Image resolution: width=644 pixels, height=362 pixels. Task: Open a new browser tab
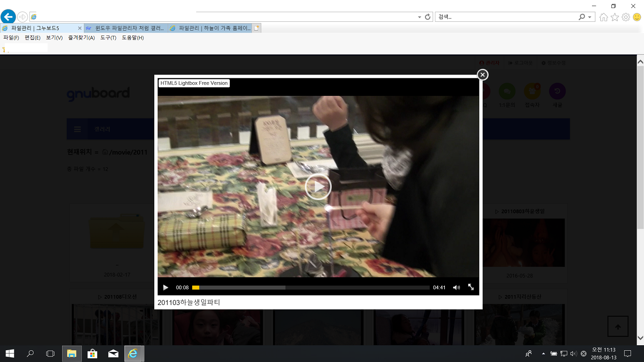tap(257, 28)
